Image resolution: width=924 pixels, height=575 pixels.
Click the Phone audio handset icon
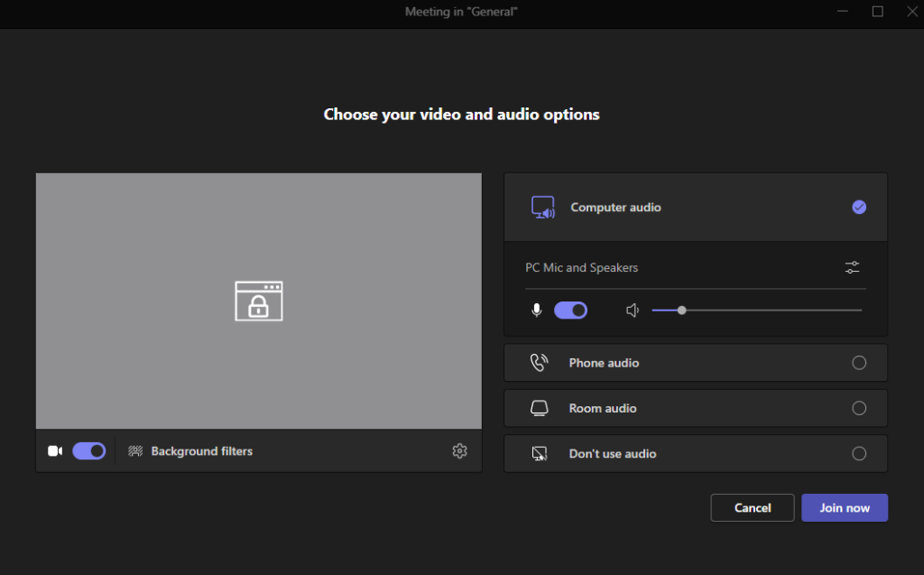pos(540,362)
